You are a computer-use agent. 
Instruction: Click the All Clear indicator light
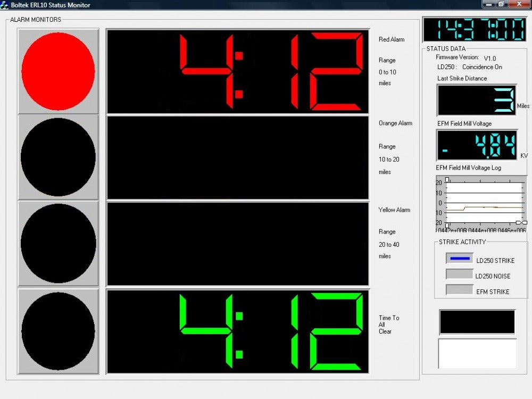coord(58,331)
